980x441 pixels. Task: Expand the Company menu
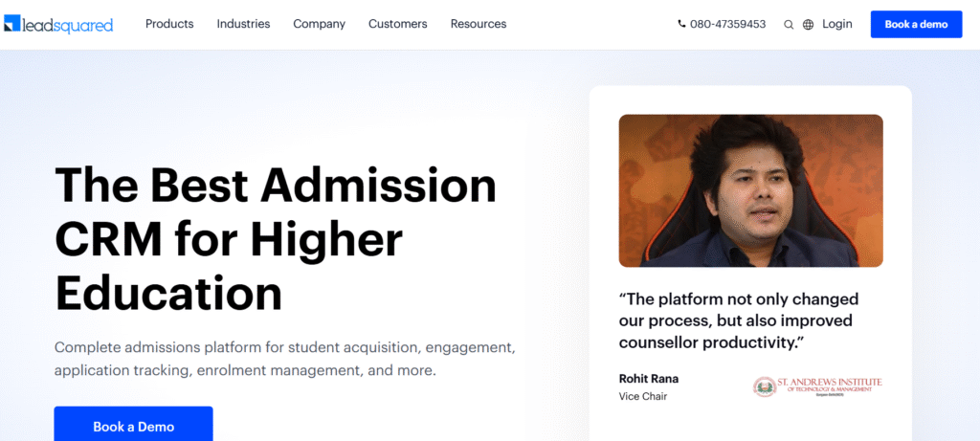coord(319,24)
